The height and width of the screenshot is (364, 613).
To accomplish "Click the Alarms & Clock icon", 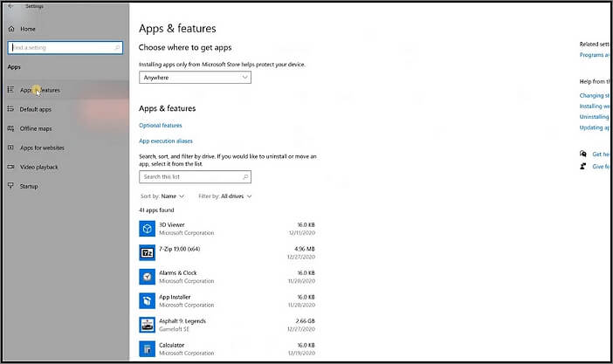I will pyautogui.click(x=147, y=277).
